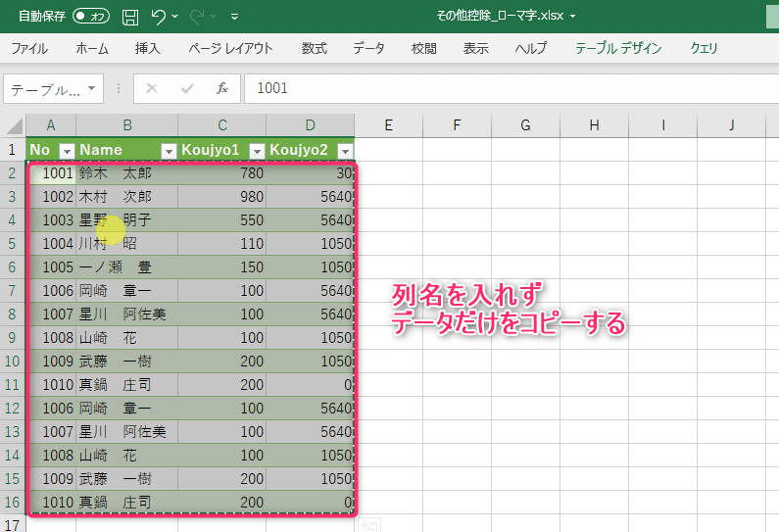This screenshot has width=779, height=532.
Task: Click the Name header cell
Action: [127, 150]
